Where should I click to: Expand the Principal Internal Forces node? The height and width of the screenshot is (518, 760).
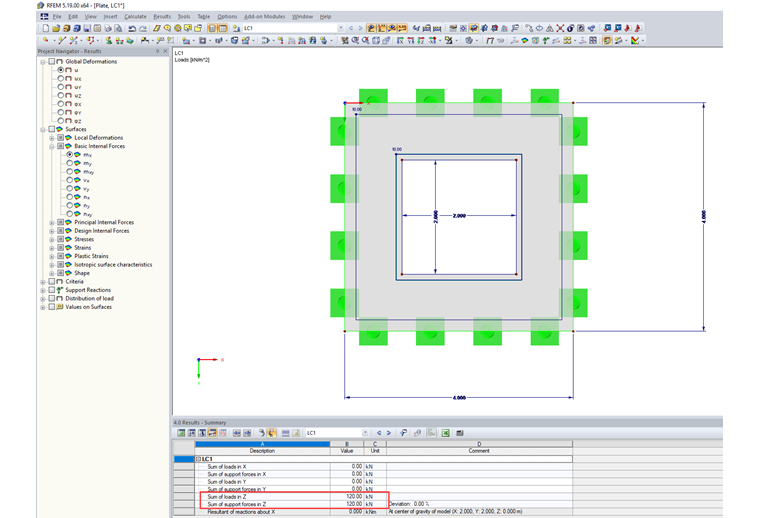[52, 222]
